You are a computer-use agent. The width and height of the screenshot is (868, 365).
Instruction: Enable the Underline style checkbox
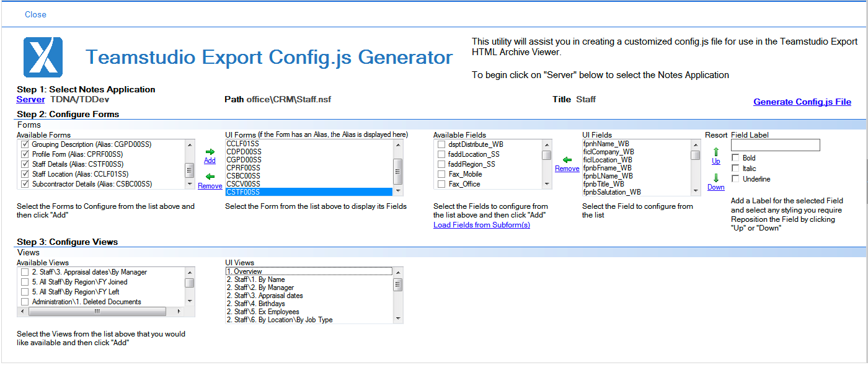pyautogui.click(x=736, y=179)
